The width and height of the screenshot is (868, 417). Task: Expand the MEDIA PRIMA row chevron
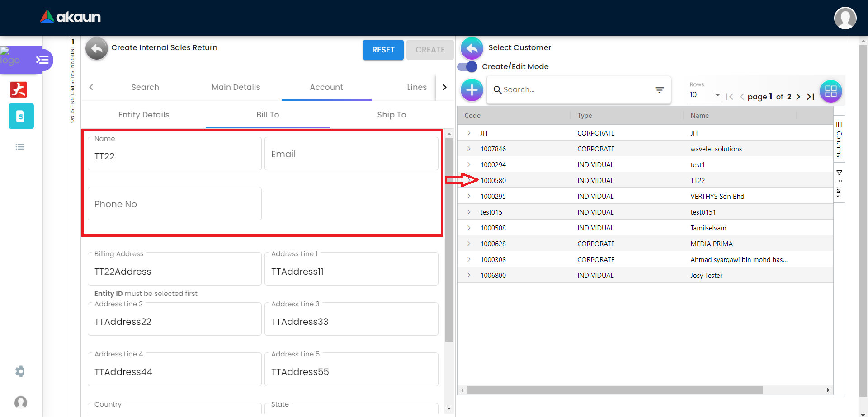tap(469, 244)
